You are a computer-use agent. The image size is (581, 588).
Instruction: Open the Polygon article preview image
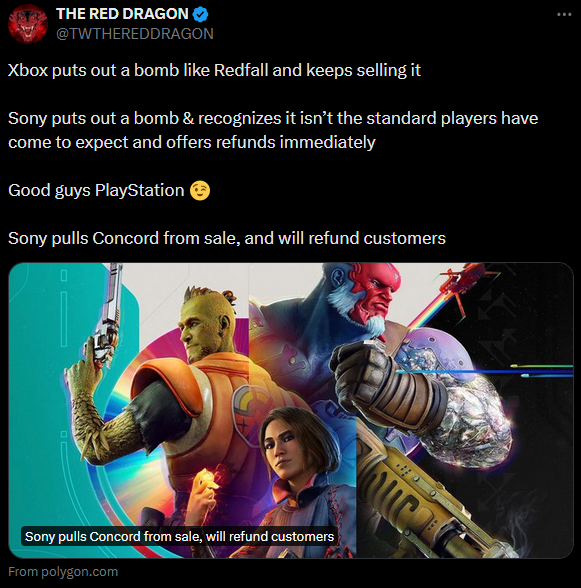(x=291, y=410)
